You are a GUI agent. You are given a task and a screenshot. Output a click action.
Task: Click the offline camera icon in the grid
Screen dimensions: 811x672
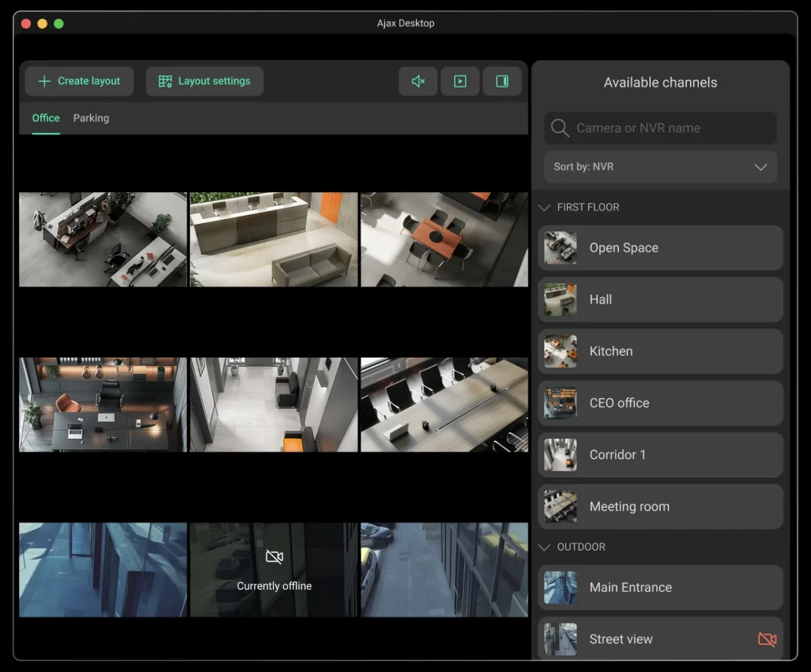point(274,557)
